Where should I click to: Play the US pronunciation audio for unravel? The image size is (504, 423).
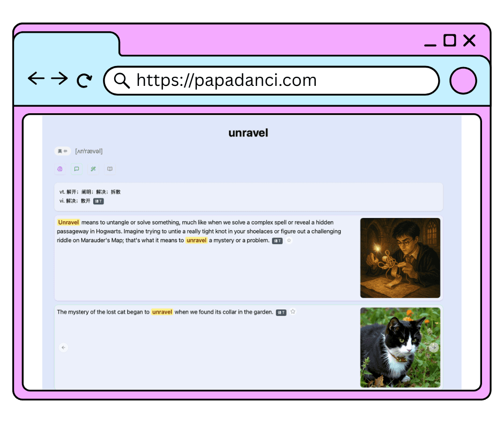(62, 151)
